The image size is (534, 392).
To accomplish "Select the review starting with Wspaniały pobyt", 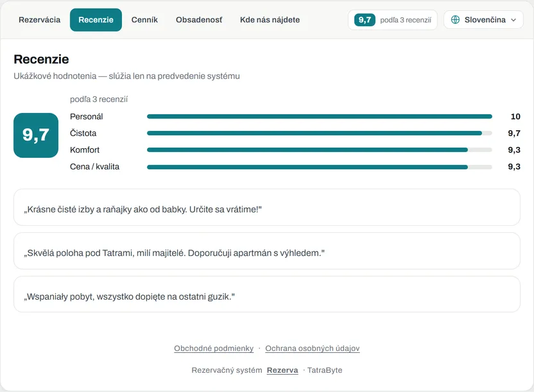I will 267,294.
